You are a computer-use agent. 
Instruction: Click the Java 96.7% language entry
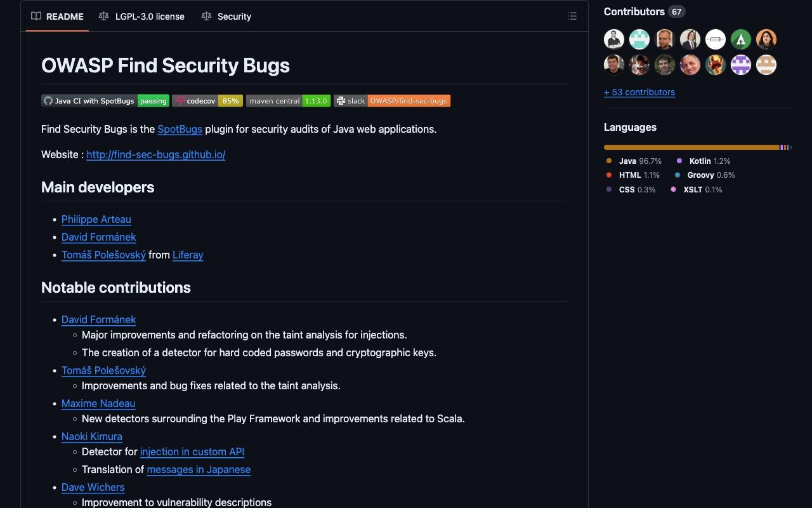point(634,161)
